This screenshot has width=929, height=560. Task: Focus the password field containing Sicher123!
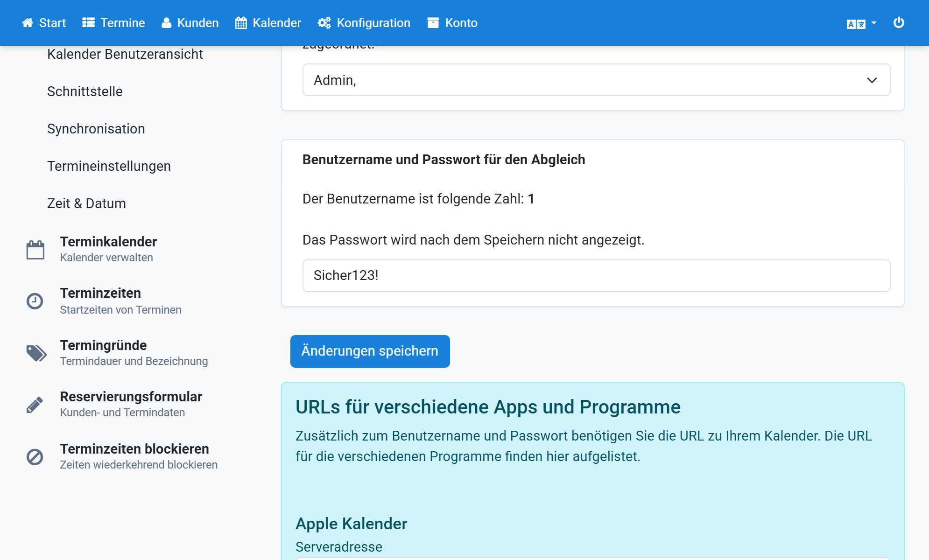(x=596, y=276)
